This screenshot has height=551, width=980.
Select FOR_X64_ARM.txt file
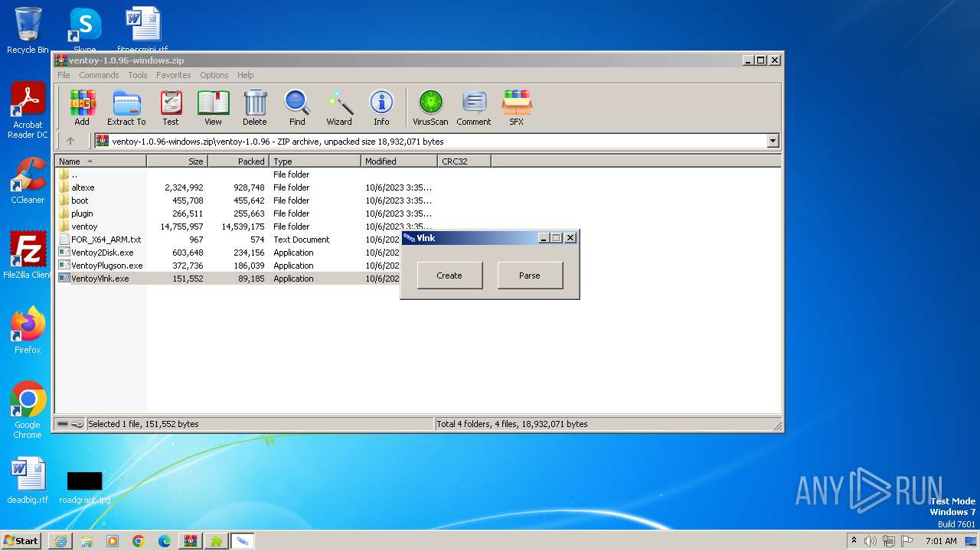[106, 240]
